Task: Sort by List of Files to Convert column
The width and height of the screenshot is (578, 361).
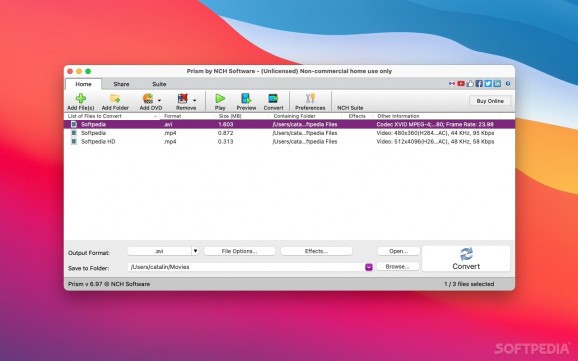Action: 113,116
